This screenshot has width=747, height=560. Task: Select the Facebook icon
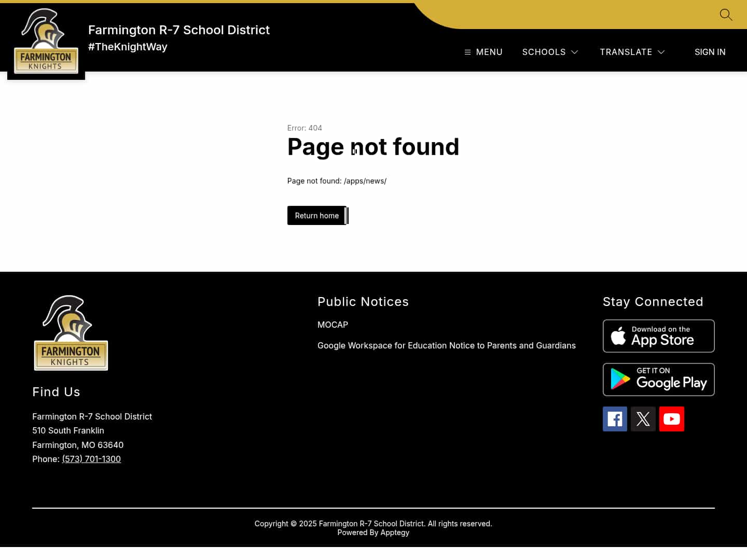[x=615, y=418]
